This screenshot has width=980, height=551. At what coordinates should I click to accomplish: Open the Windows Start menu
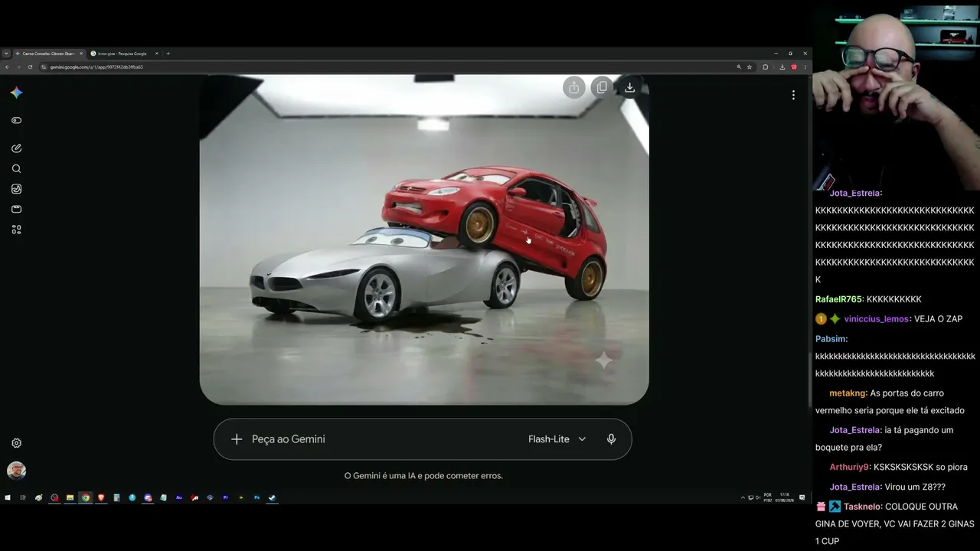[8, 497]
